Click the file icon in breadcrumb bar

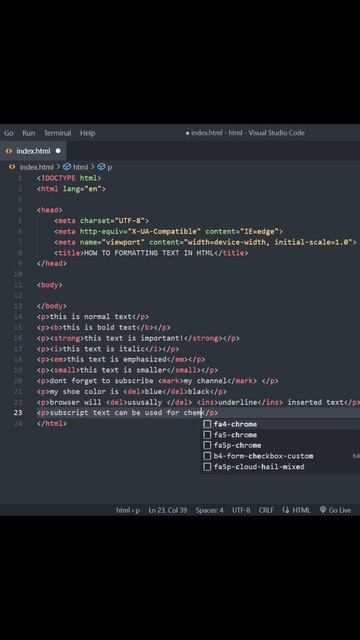12,167
